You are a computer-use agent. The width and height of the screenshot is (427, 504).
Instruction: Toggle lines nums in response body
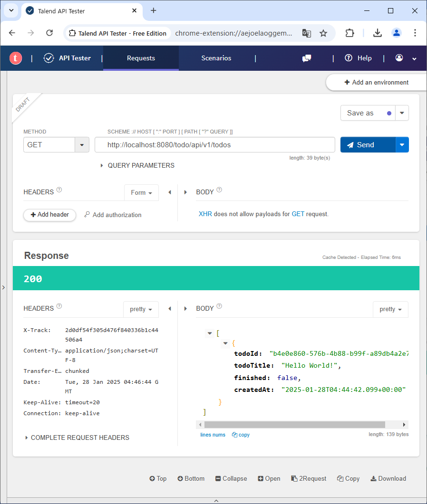(x=213, y=435)
